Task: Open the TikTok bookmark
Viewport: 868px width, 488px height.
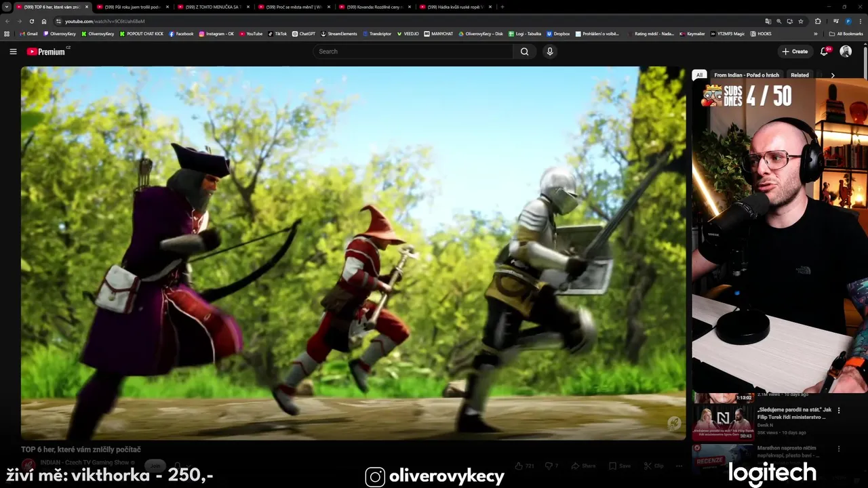Action: [277, 34]
